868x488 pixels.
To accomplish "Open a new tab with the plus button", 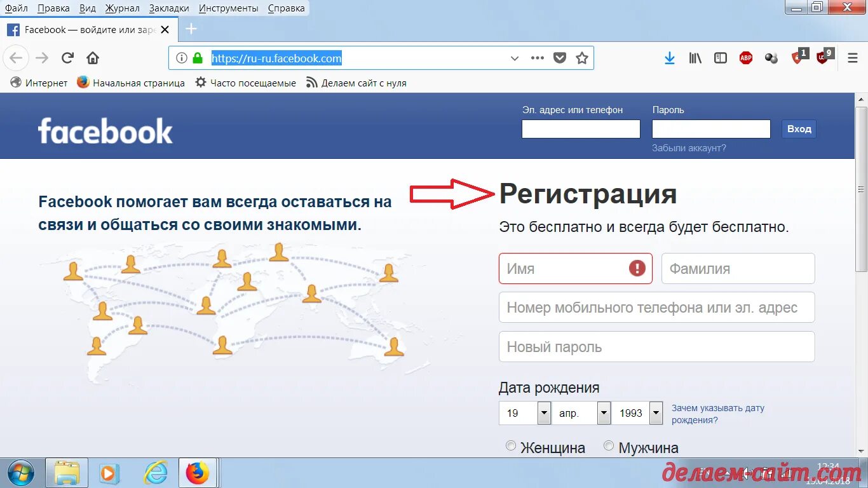I will point(191,29).
